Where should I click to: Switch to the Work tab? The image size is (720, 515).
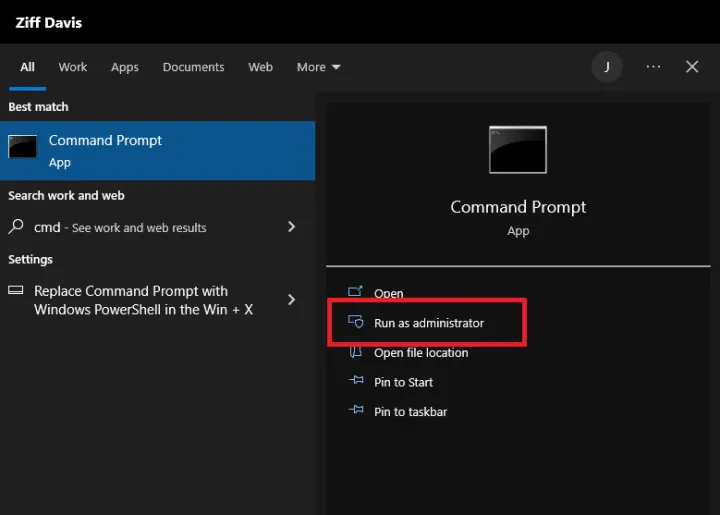(73, 67)
